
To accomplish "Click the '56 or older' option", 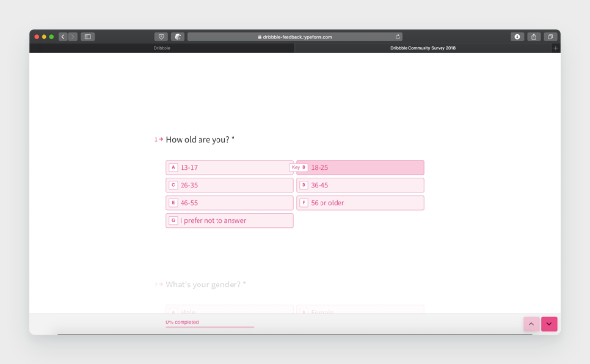I will pos(360,203).
